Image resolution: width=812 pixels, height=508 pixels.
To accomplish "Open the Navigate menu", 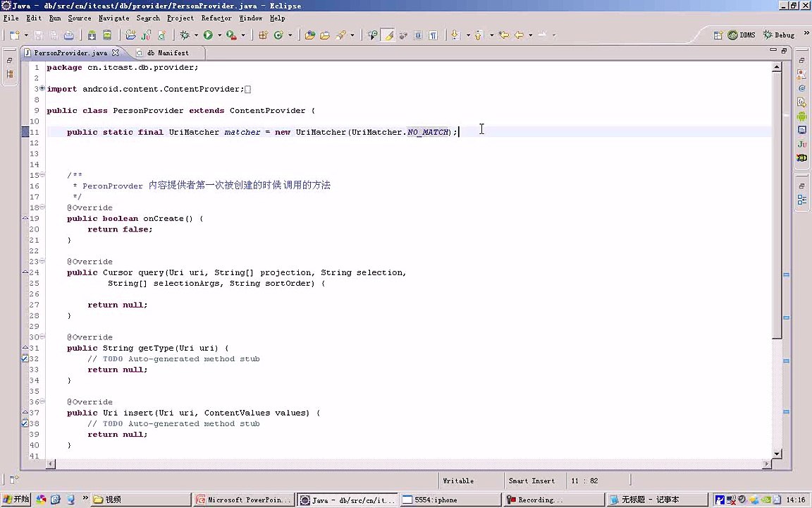I will (x=114, y=18).
